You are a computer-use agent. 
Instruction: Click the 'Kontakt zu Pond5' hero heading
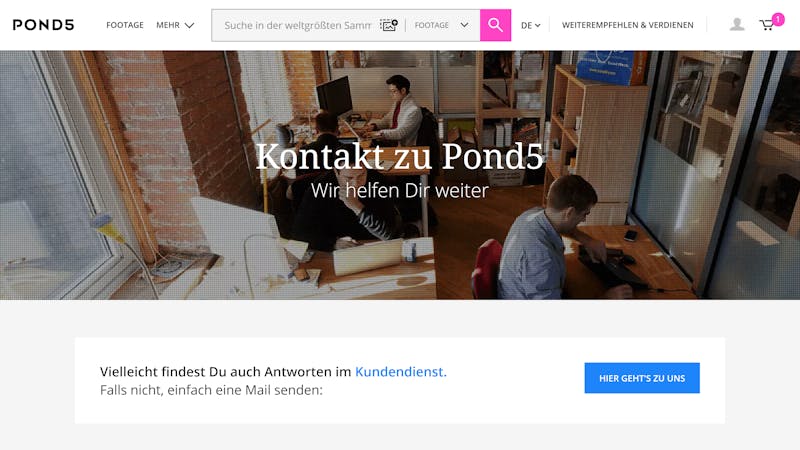click(399, 156)
